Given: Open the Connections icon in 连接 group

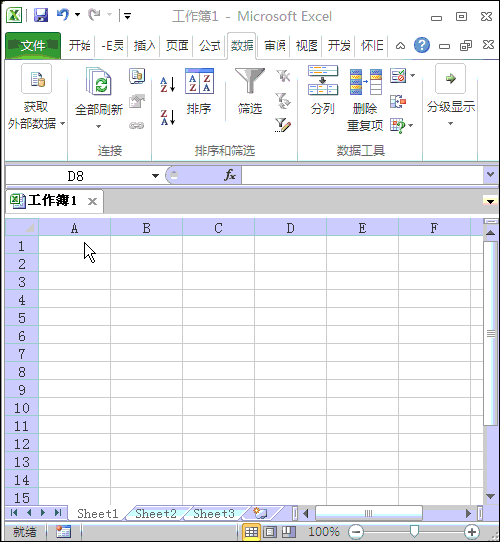Looking at the screenshot, I should pos(137,76).
